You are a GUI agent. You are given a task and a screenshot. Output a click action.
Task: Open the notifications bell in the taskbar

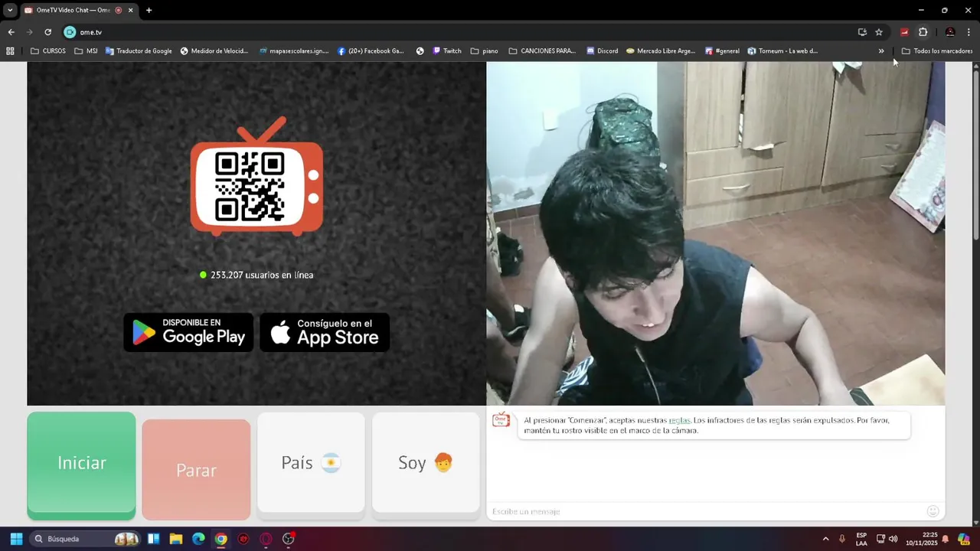tap(946, 539)
